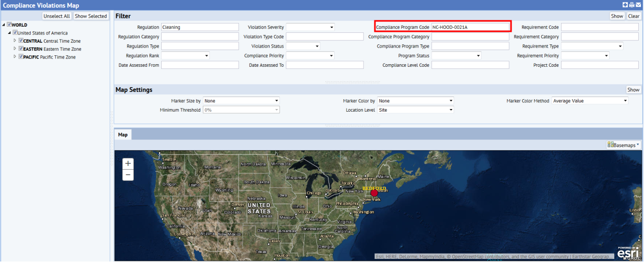Zoom out of the map with the minus button
Image resolution: width=644 pixels, height=262 pixels.
[x=128, y=175]
